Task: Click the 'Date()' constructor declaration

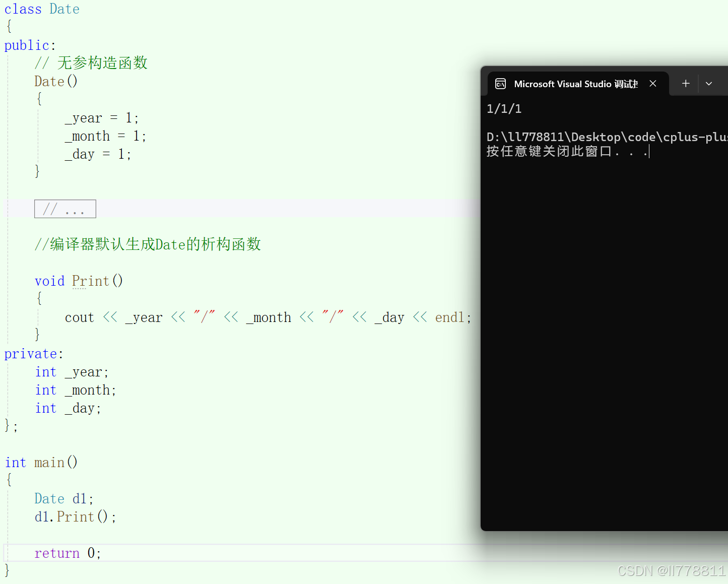Action: coord(56,81)
